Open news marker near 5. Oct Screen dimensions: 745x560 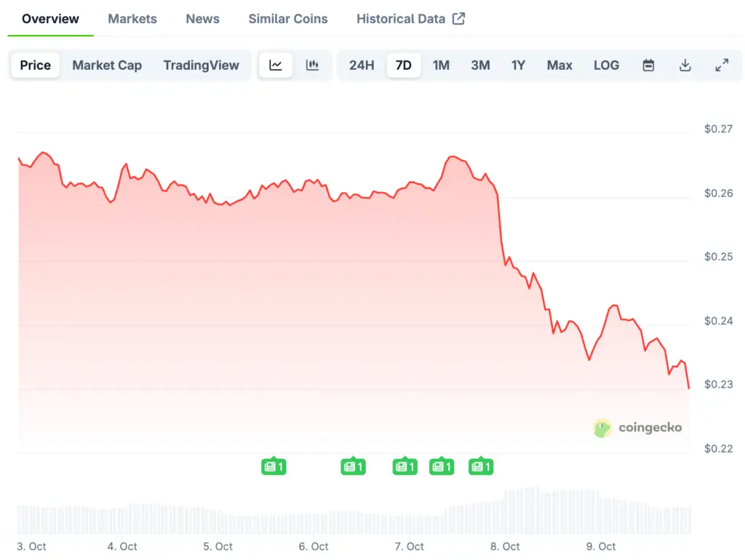274,466
